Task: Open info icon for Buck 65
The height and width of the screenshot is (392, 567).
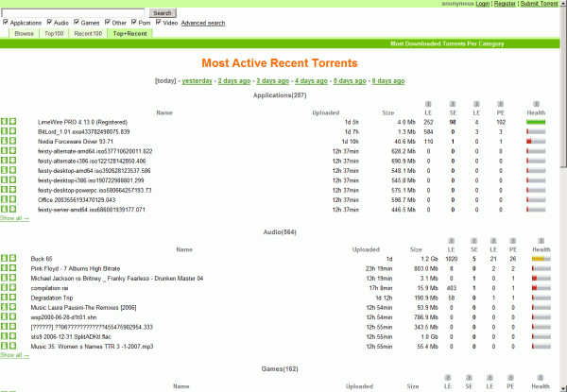Action: click(4, 258)
